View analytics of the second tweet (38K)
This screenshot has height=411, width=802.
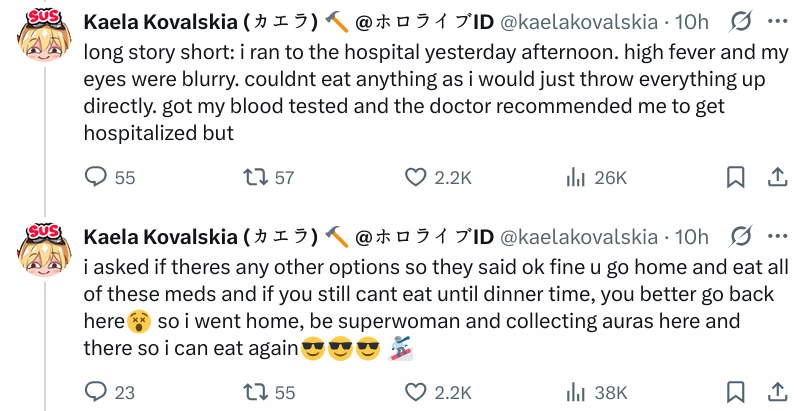click(576, 392)
